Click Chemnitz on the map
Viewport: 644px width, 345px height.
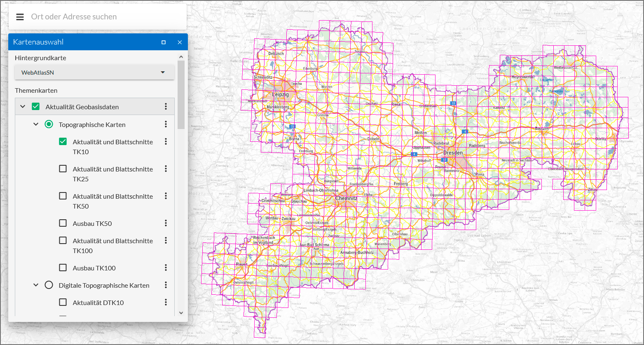point(346,198)
